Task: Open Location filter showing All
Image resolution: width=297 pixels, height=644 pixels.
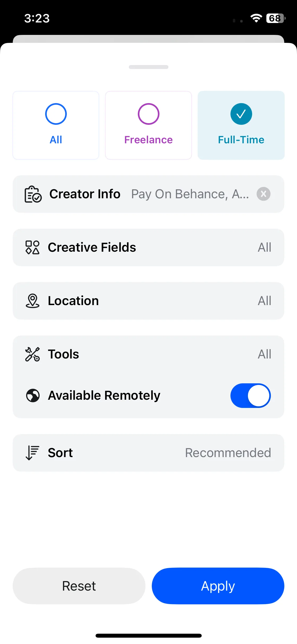Action: (x=148, y=301)
